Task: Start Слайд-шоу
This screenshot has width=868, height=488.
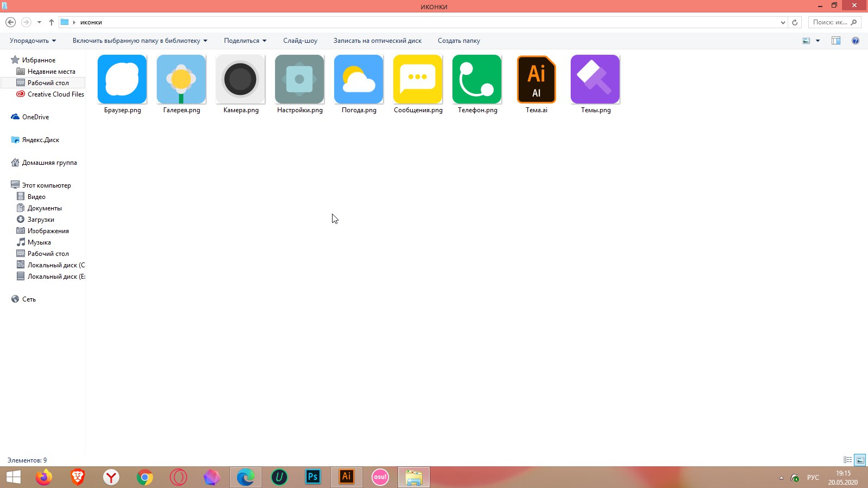Action: 300,41
